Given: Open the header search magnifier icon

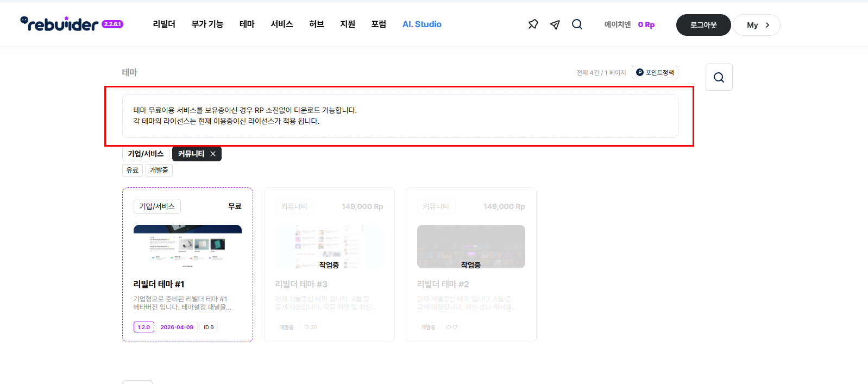Looking at the screenshot, I should 577,24.
